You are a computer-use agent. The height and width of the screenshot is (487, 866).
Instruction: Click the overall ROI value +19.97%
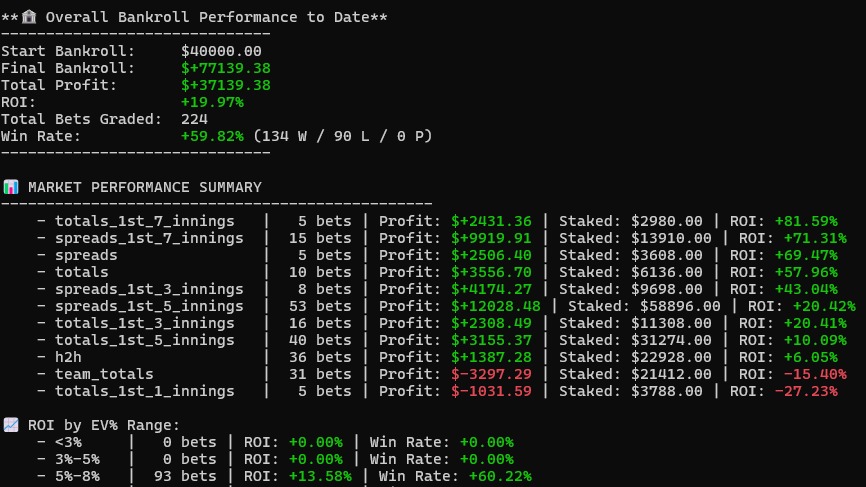click(x=212, y=103)
